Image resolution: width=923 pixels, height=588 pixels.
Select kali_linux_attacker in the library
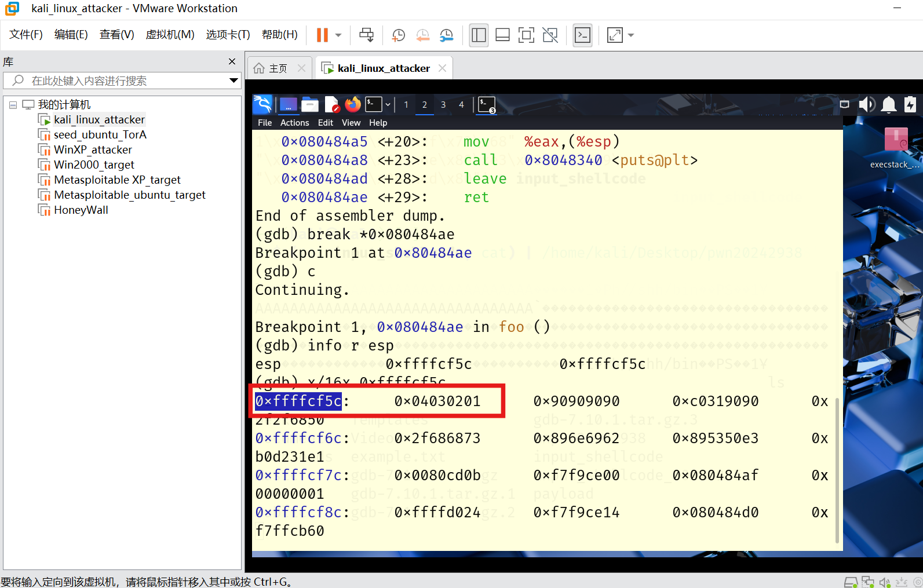click(x=99, y=119)
